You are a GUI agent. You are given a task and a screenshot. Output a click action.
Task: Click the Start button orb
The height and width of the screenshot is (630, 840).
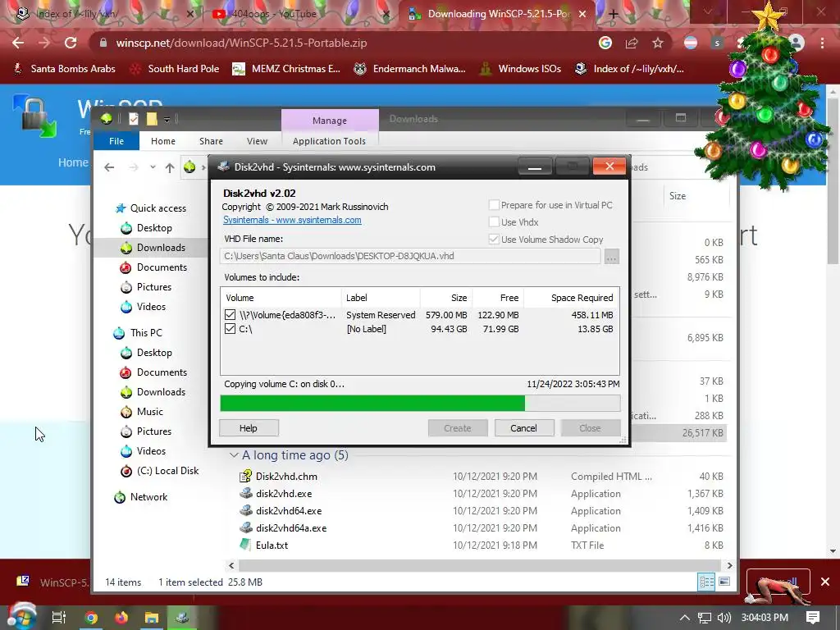21,616
